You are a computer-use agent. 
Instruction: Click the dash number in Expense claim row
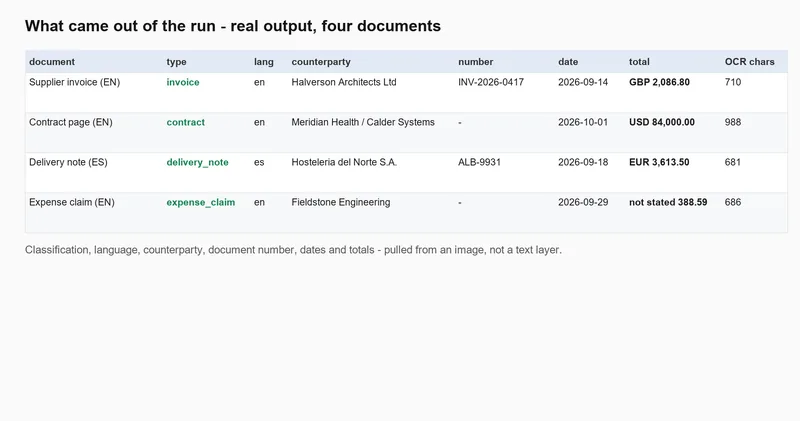460,203
